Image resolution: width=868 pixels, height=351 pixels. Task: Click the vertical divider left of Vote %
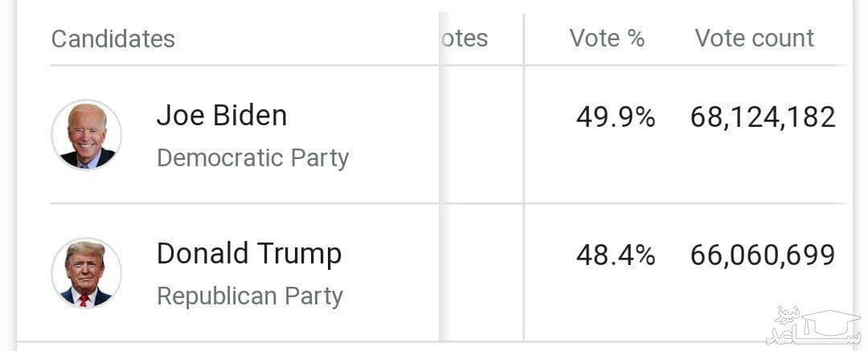pyautogui.click(x=524, y=39)
